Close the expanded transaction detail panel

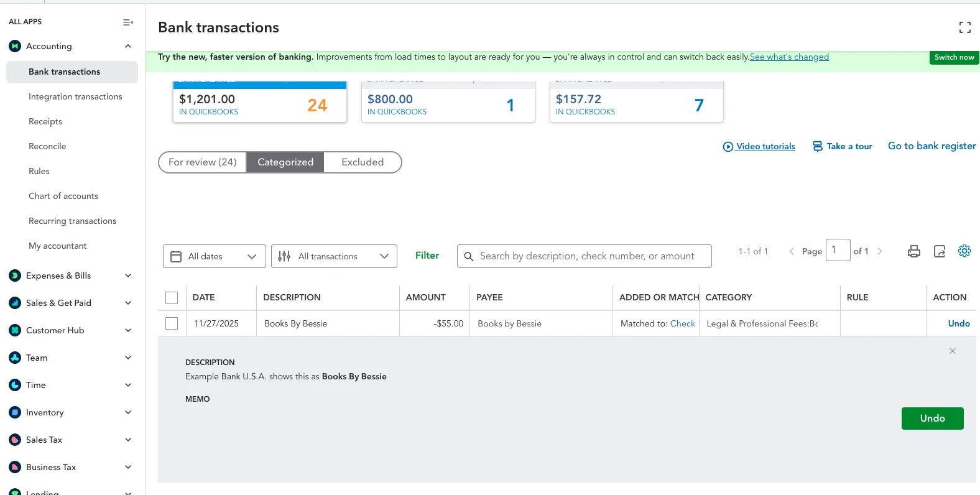(953, 351)
